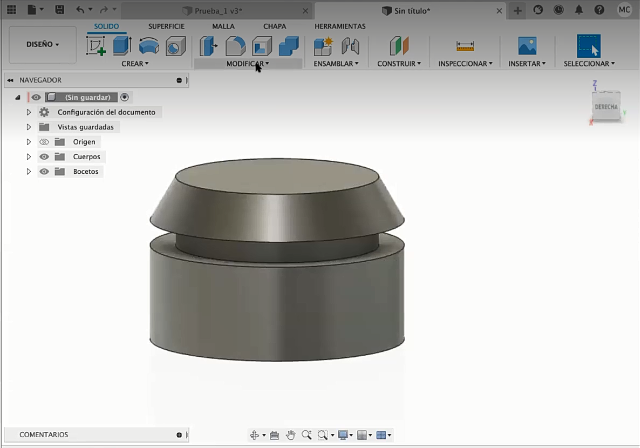Screen dimensions: 640x448
Task: Toggle visibility of the Bocetos folder
Action: coord(44,172)
